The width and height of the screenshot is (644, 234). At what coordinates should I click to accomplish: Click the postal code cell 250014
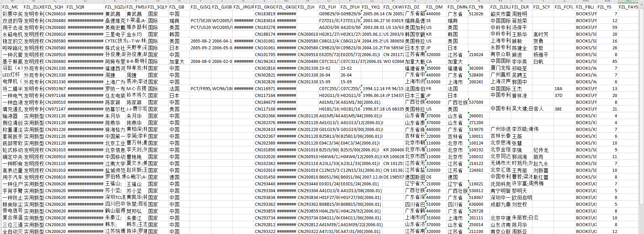pyautogui.click(x=479, y=224)
